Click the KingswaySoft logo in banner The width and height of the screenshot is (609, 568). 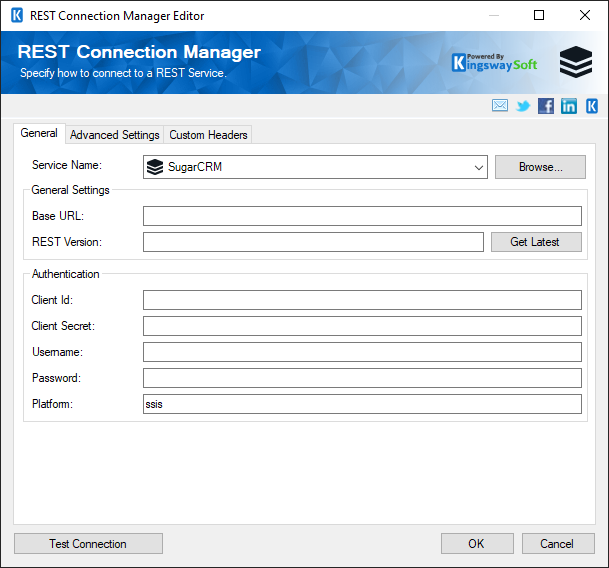click(494, 63)
